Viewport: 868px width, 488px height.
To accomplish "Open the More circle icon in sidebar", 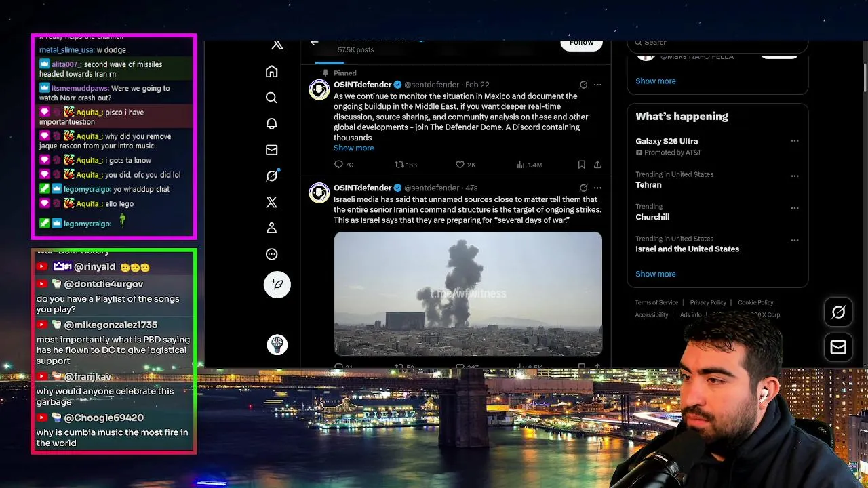I will (271, 254).
